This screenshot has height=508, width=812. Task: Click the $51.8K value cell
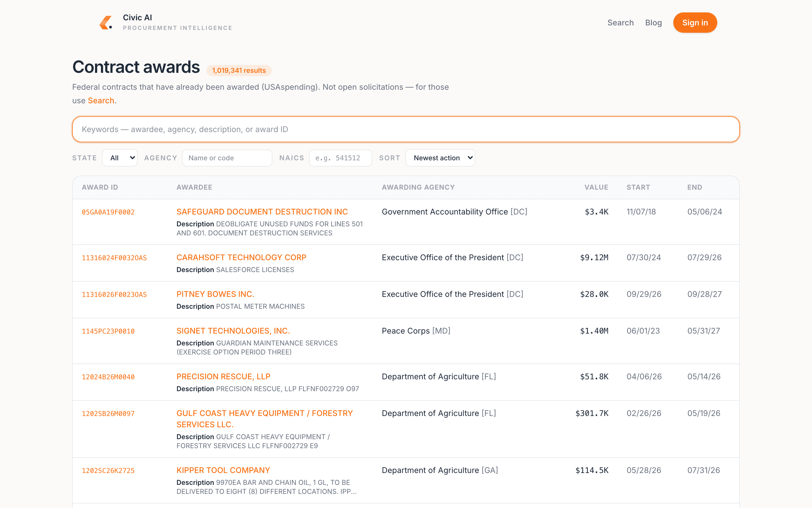[594, 376]
